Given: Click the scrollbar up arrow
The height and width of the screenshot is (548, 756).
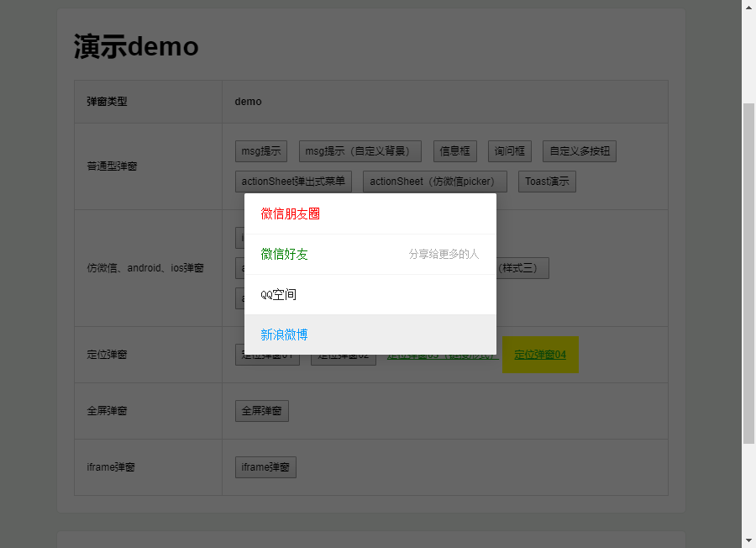Looking at the screenshot, I should 748,8.
